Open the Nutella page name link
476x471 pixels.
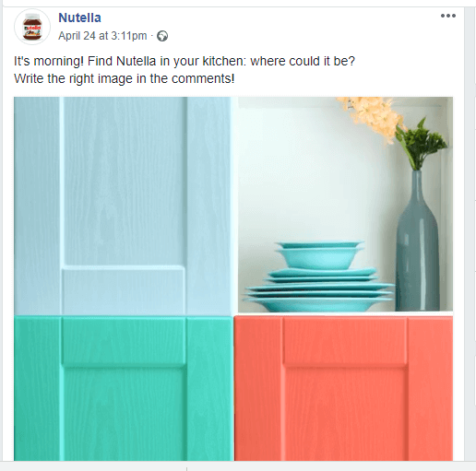[79, 18]
